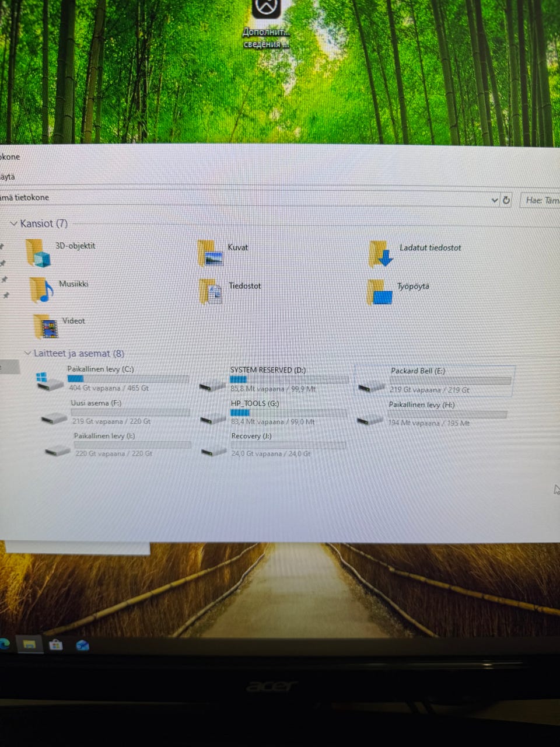The image size is (560, 747).
Task: Select the Ladatut tiedostot downloads folder
Action: tap(381, 254)
